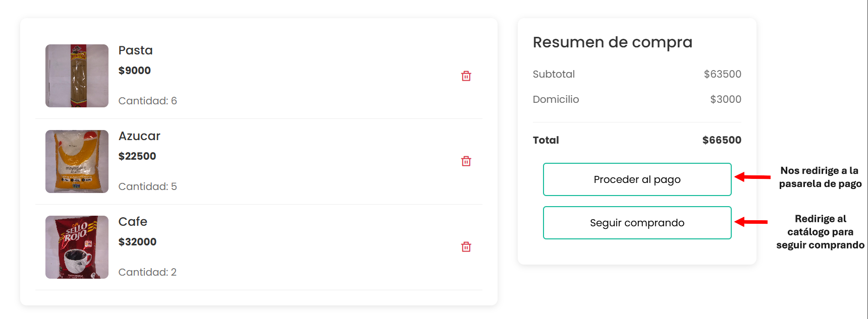Remove Azucar using its trash icon

pyautogui.click(x=466, y=161)
